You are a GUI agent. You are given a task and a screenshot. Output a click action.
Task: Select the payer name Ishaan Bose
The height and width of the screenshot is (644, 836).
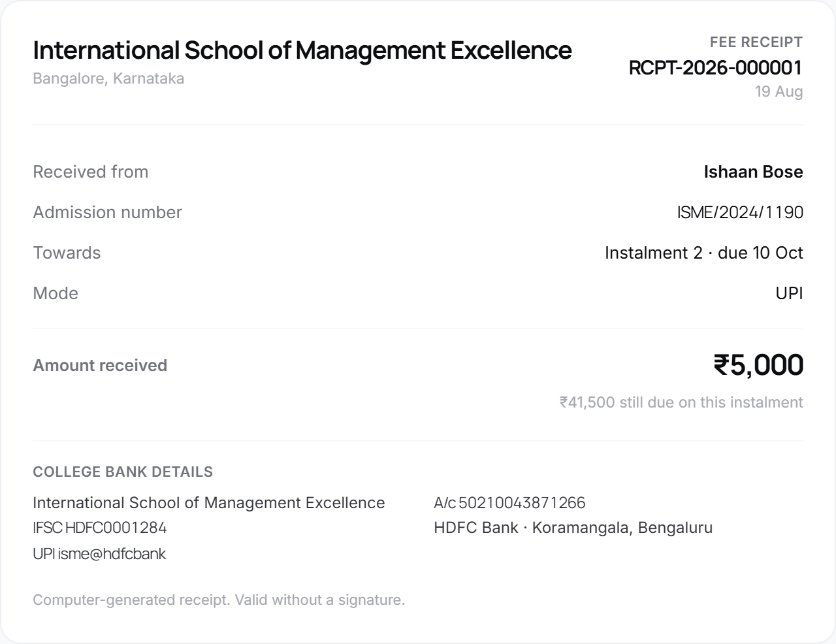pyautogui.click(x=753, y=172)
